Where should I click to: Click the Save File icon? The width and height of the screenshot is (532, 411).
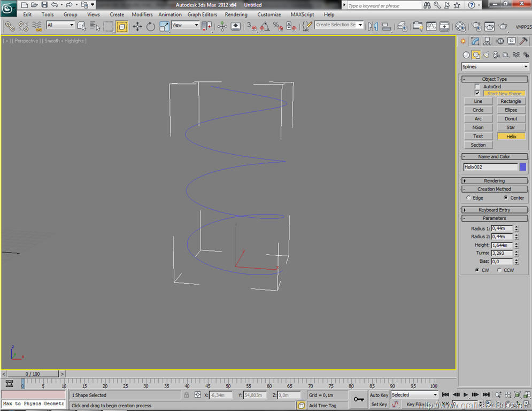click(44, 5)
